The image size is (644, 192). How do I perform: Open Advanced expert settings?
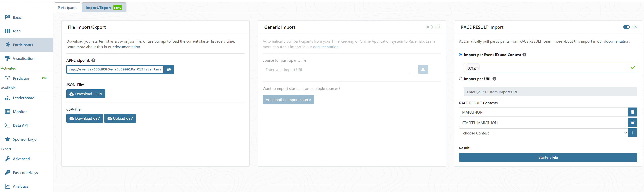27,159
